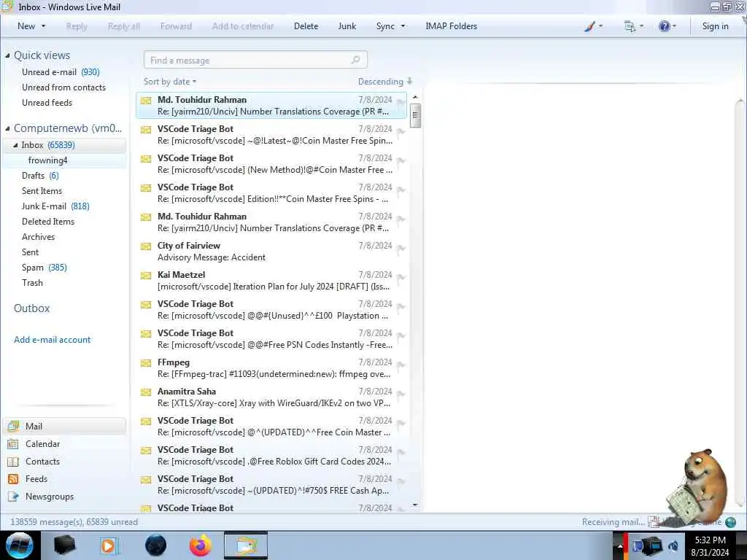Show hidden system tray icons

click(620, 545)
